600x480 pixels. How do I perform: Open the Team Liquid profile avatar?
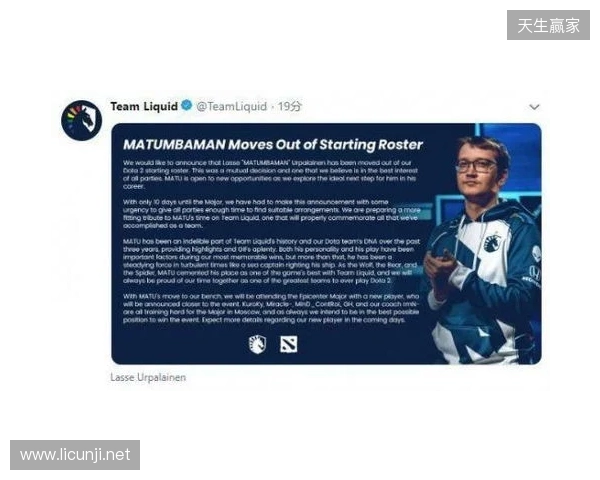82,120
